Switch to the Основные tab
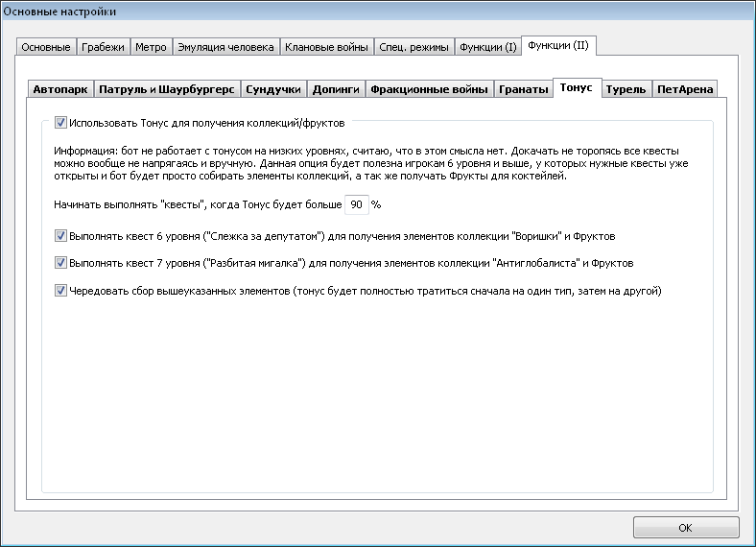The height and width of the screenshot is (547, 756). click(46, 47)
